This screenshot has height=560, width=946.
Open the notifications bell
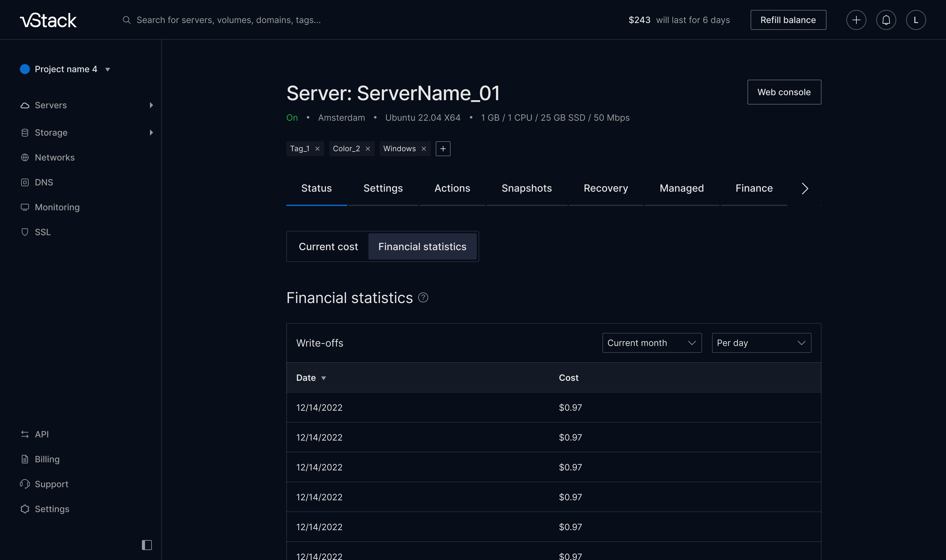point(886,20)
